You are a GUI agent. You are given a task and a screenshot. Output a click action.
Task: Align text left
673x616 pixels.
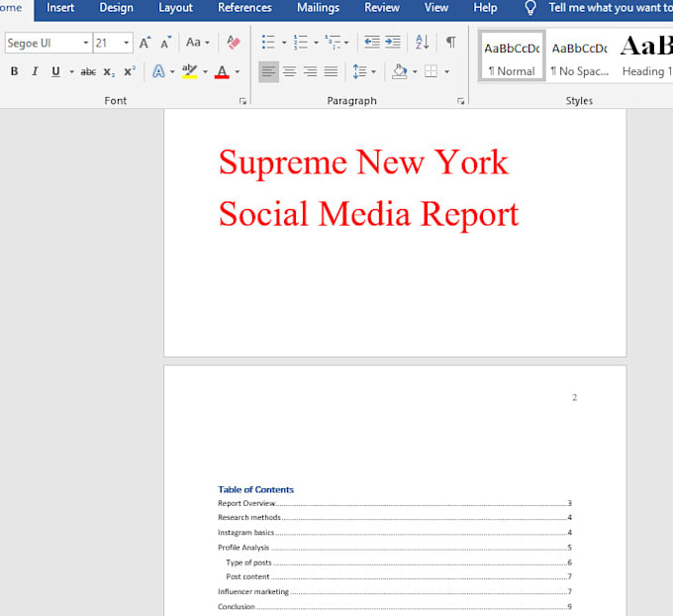click(268, 71)
